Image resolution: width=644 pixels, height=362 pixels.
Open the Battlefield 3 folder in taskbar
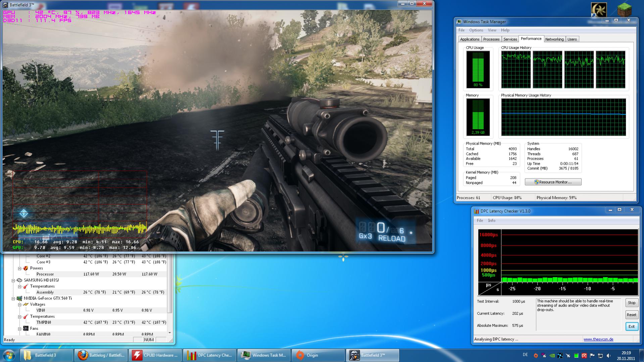pyautogui.click(x=47, y=355)
